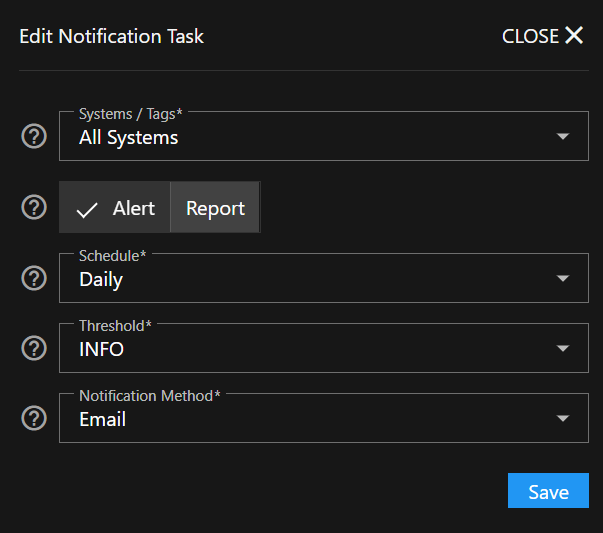
Task: Click the CLOSE text label
Action: coord(530,36)
